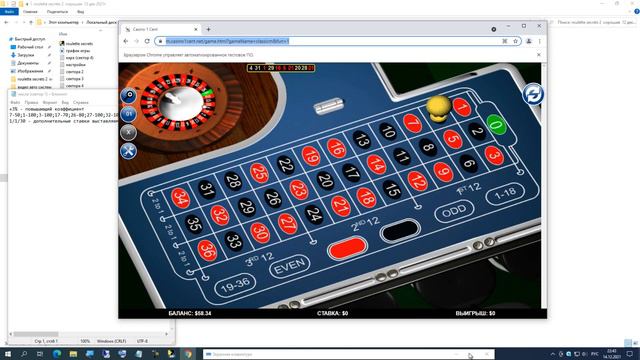Click Notepad horizontal scrollbar thumb
Image resolution: width=640 pixels, height=360 pixels.
(x=36, y=334)
